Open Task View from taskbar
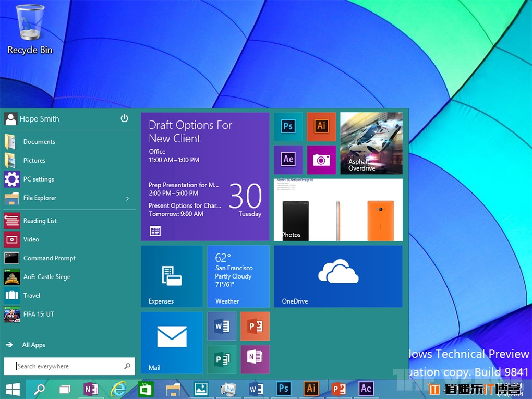The height and width of the screenshot is (399, 532). (65, 389)
